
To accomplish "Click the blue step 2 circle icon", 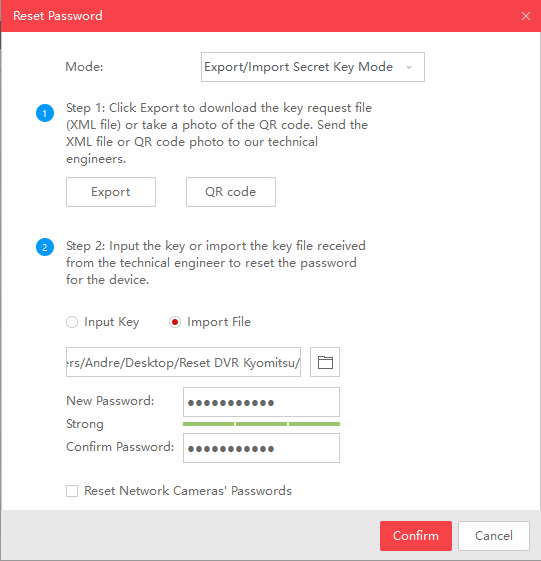I will coord(45,247).
